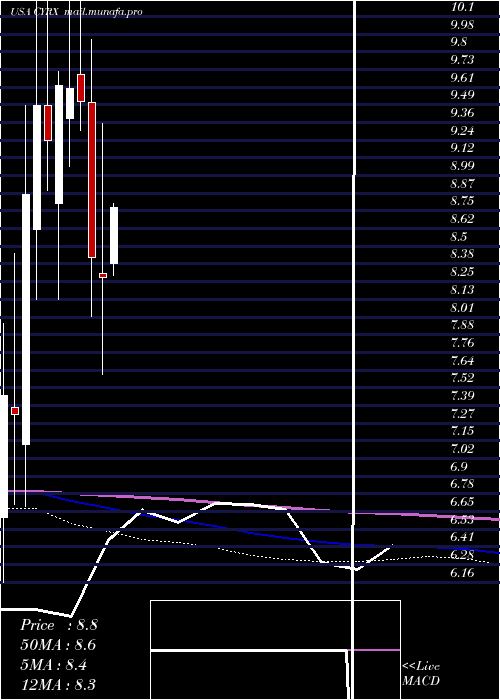The height and width of the screenshot is (700, 500).
Task: Click the 7.27 price axis label
Action: pos(462,413)
